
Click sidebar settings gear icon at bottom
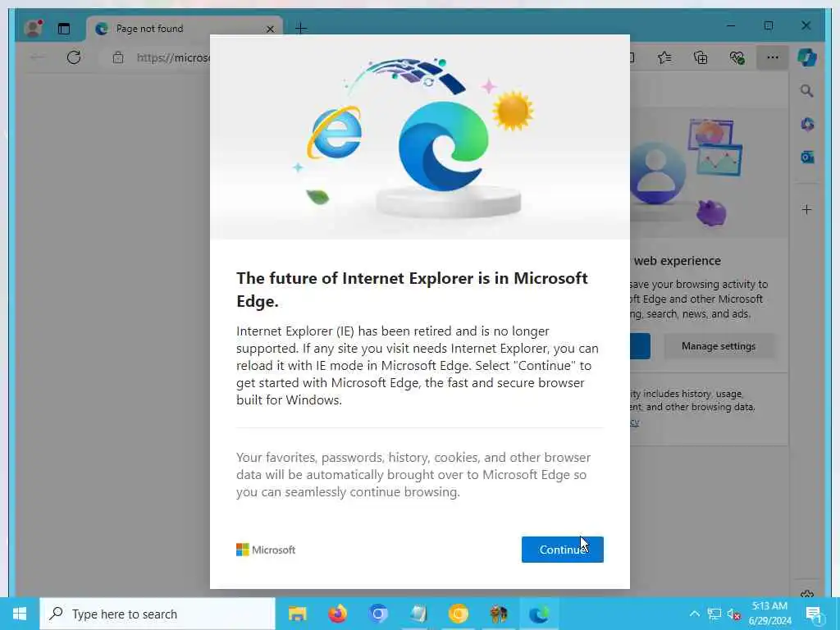807,594
